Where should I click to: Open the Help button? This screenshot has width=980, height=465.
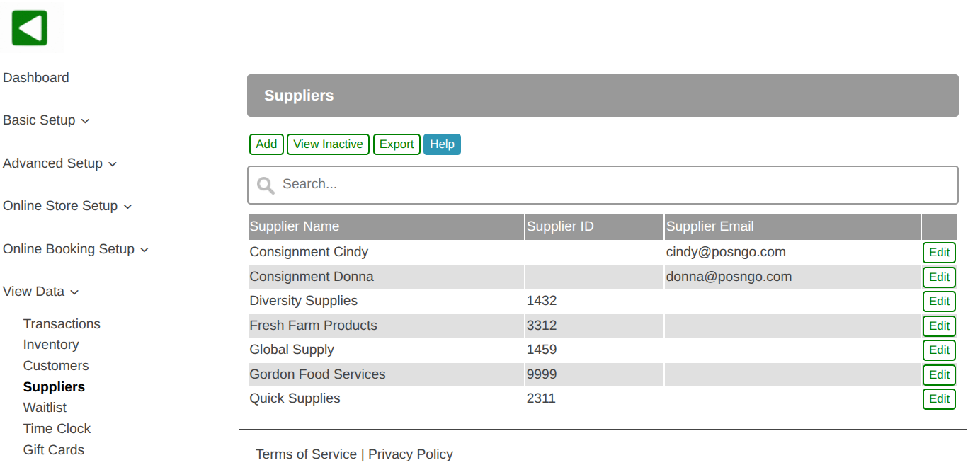coord(442,144)
